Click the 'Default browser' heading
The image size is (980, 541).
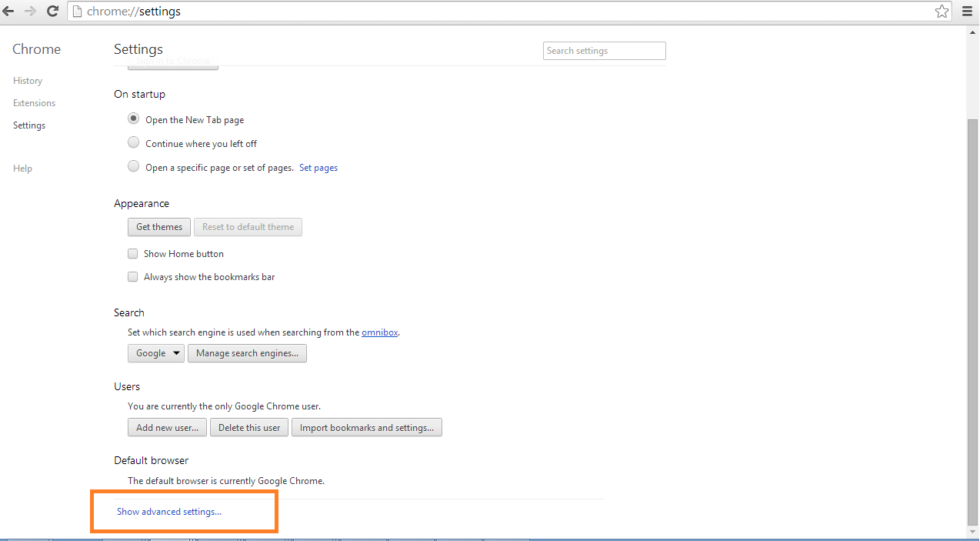pos(151,460)
